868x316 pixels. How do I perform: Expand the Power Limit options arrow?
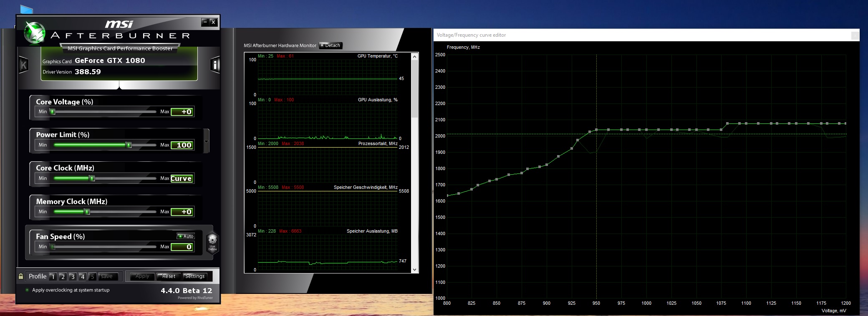[206, 141]
